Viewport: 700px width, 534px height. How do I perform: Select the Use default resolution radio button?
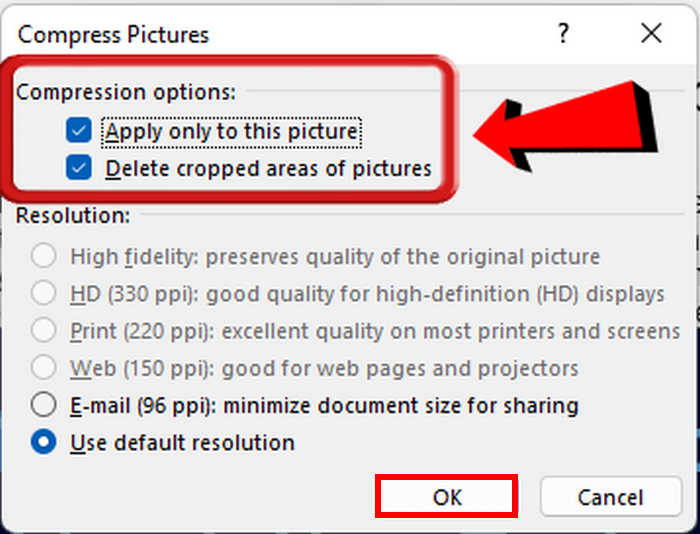click(43, 442)
